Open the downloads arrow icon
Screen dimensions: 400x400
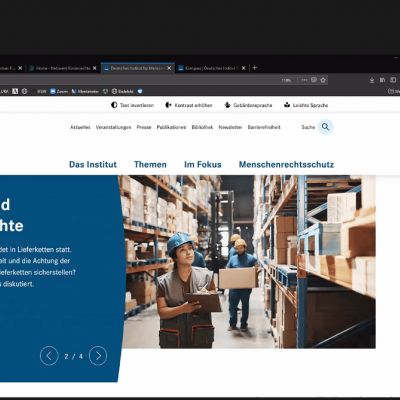[x=372, y=80]
